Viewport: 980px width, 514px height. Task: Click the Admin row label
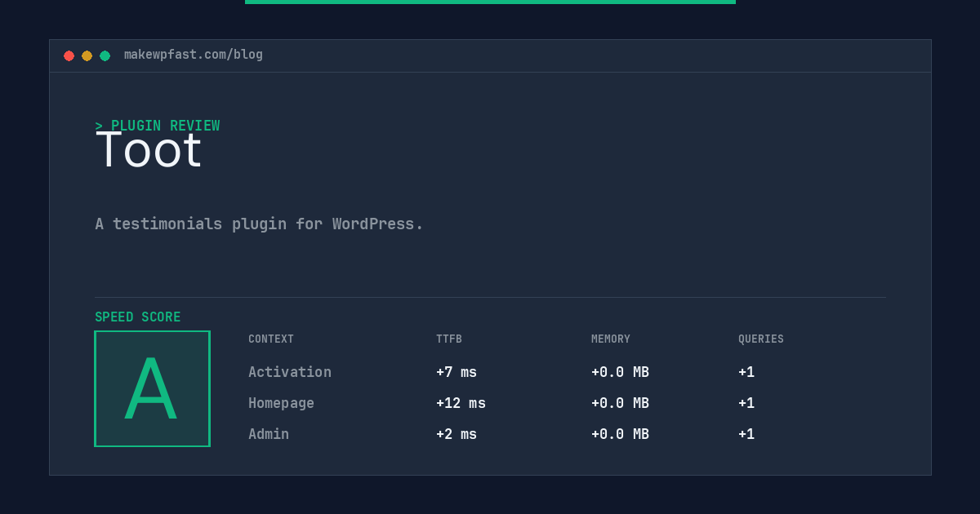click(269, 434)
